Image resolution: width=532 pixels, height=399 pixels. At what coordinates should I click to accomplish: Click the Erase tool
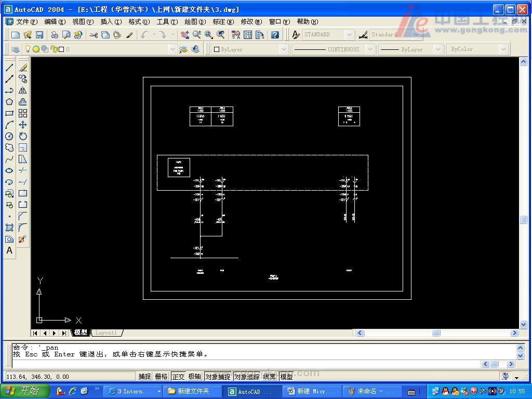(x=23, y=68)
